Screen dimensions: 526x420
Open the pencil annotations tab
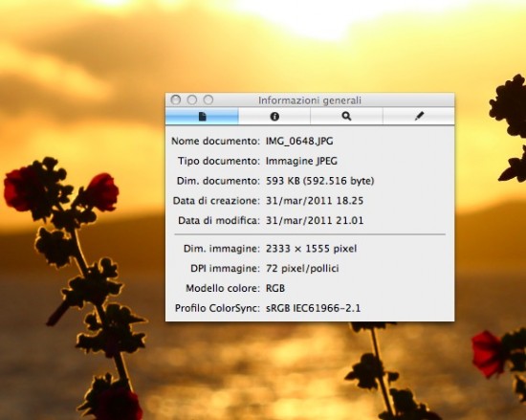(x=419, y=116)
